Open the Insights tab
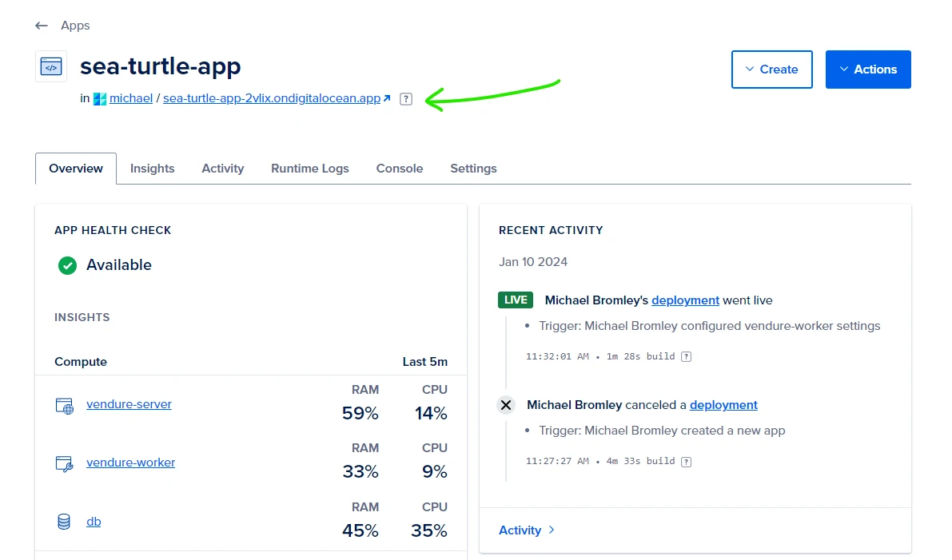This screenshot has width=952, height=560. [152, 169]
